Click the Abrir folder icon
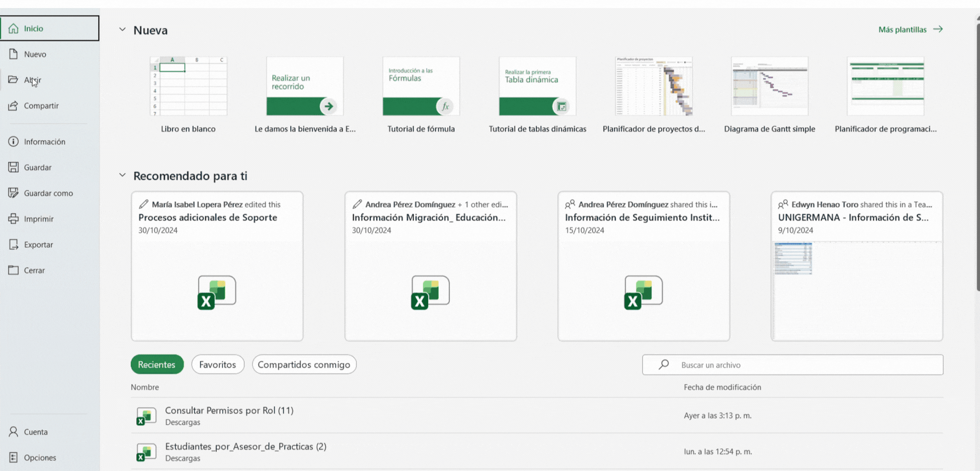The image size is (980, 471). click(14, 79)
